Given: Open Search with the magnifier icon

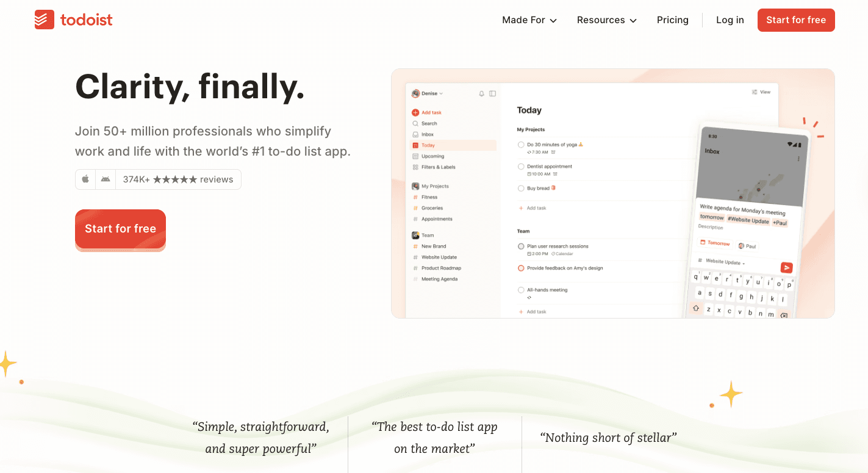Looking at the screenshot, I should tap(416, 123).
